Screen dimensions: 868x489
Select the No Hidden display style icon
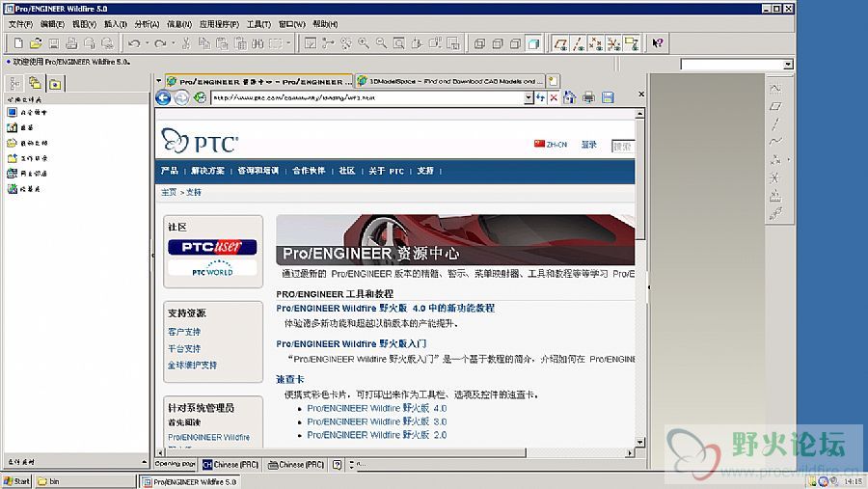click(x=515, y=43)
